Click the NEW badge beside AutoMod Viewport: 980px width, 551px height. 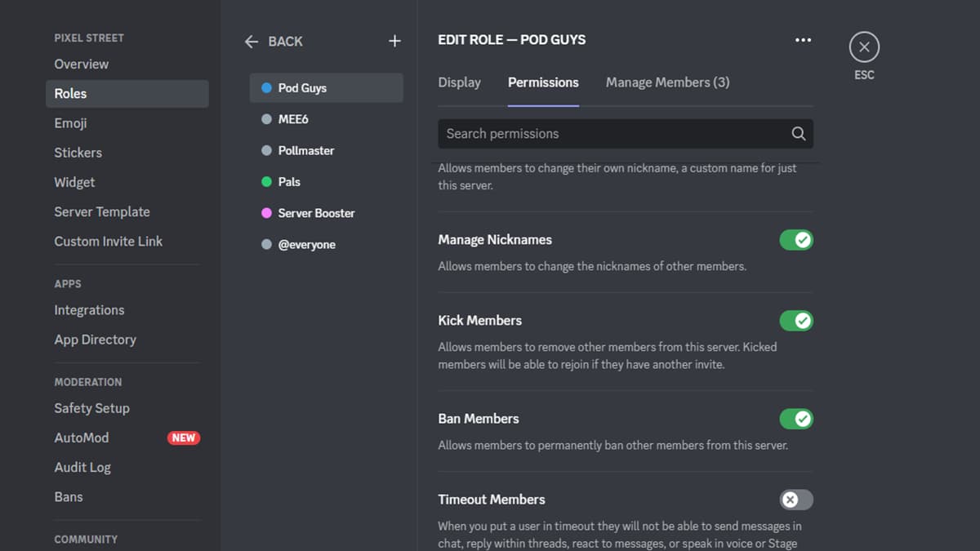pyautogui.click(x=183, y=438)
